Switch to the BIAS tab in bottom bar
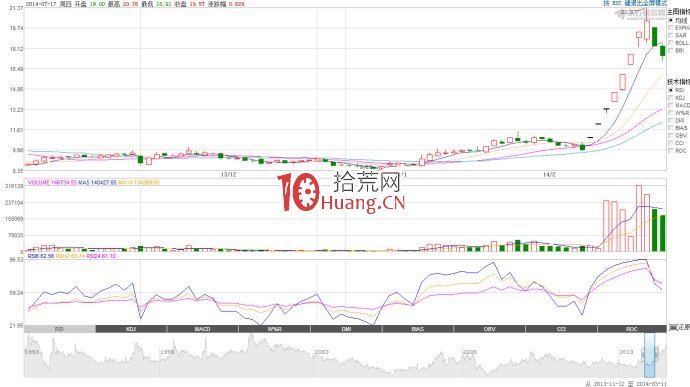Screen dimensions: 690x387 coord(418,329)
